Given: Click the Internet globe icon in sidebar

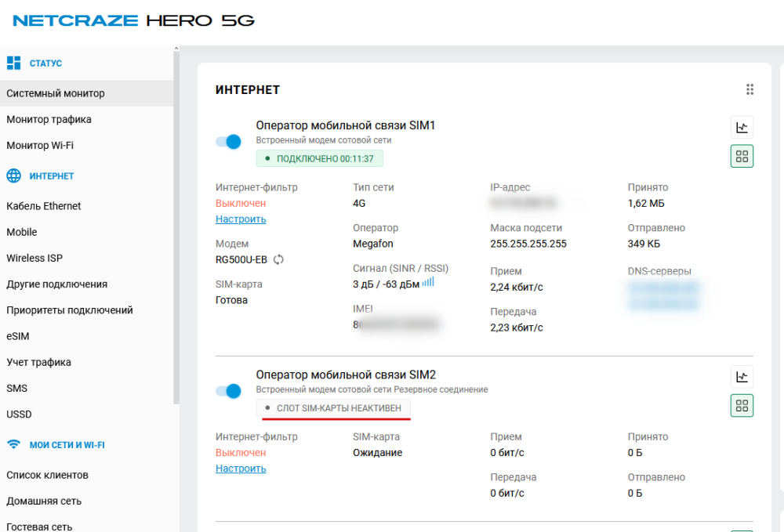Looking at the screenshot, I should tap(13, 176).
